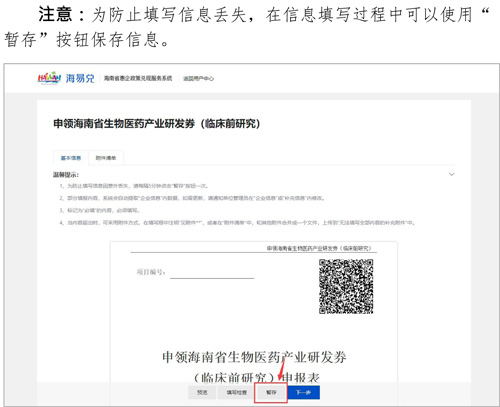
Task: Click tip 4 about attachment uploads
Action: tap(237, 223)
